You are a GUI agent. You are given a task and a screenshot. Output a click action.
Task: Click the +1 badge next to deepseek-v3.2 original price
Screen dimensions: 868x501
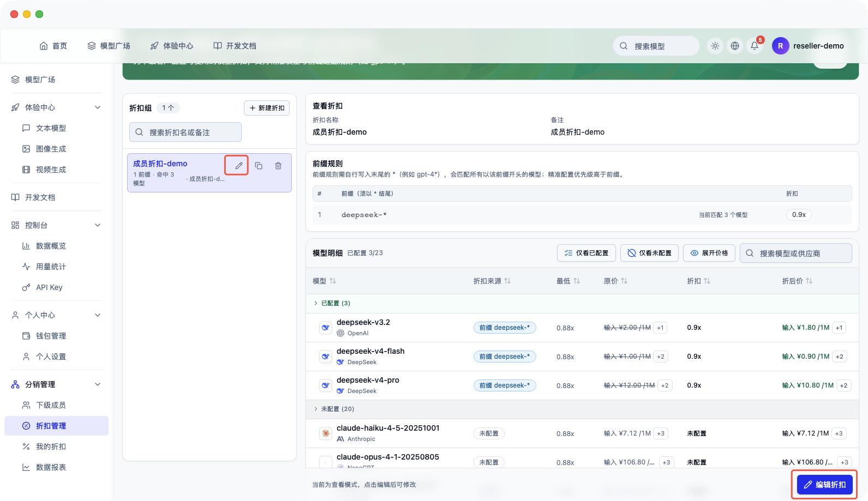[x=660, y=328]
